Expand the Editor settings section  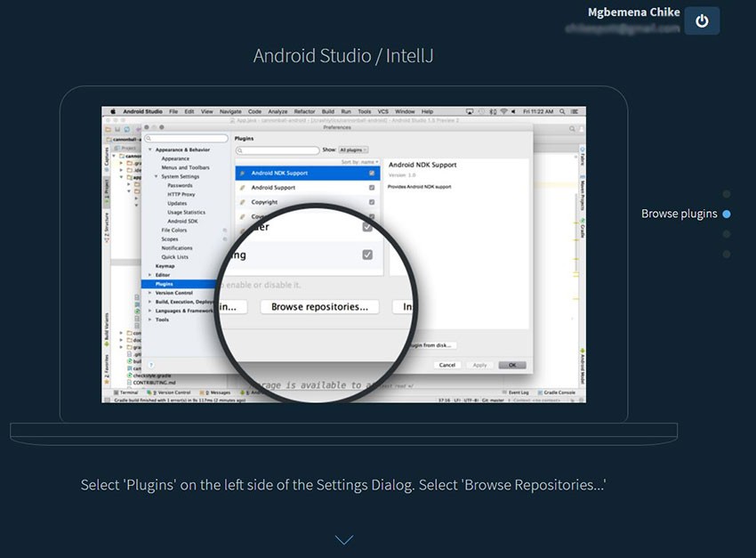point(150,275)
